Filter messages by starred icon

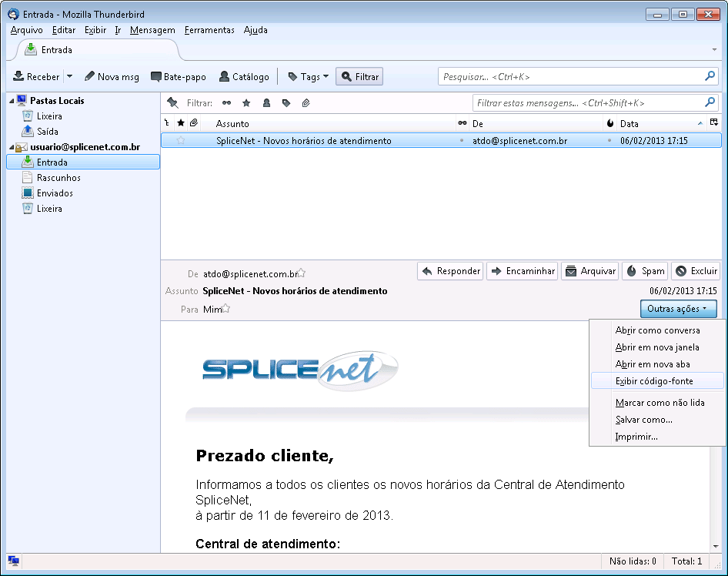pyautogui.click(x=246, y=103)
